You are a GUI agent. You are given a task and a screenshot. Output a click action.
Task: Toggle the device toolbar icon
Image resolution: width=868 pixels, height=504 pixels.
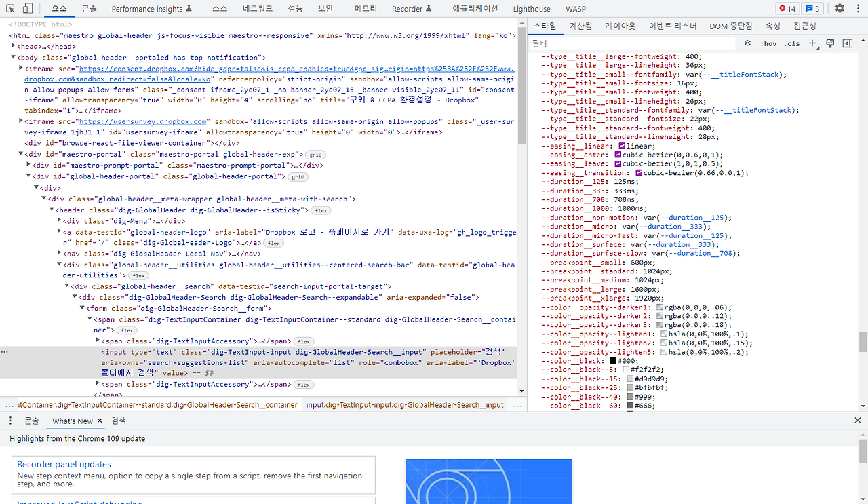coord(28,9)
